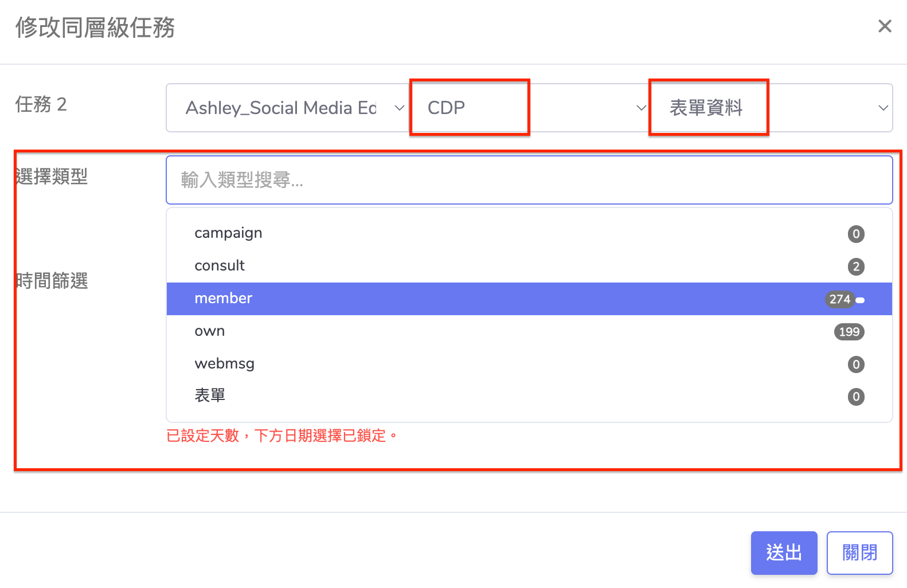
Task: Open the 表單資料 dropdown
Action: coord(771,108)
